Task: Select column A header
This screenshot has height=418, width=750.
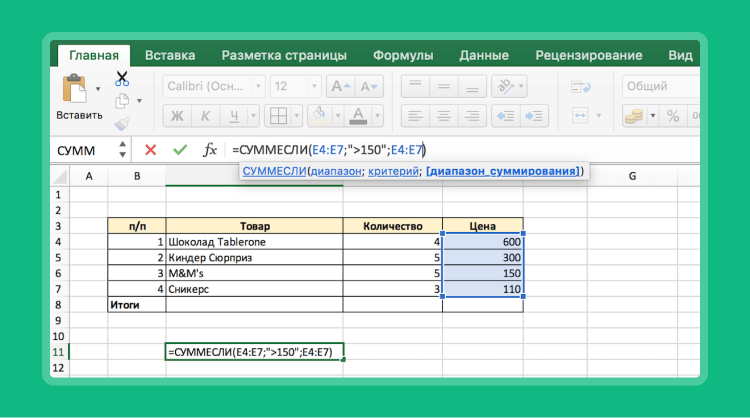Action: 89,176
